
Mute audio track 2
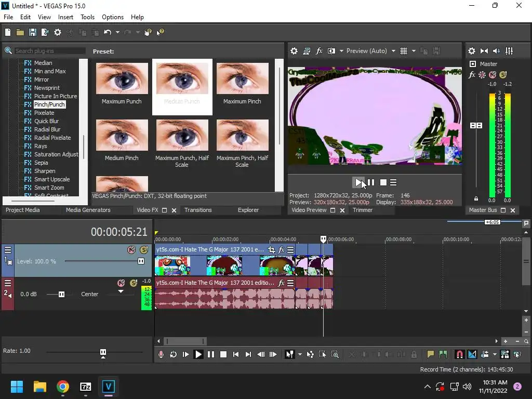click(121, 283)
